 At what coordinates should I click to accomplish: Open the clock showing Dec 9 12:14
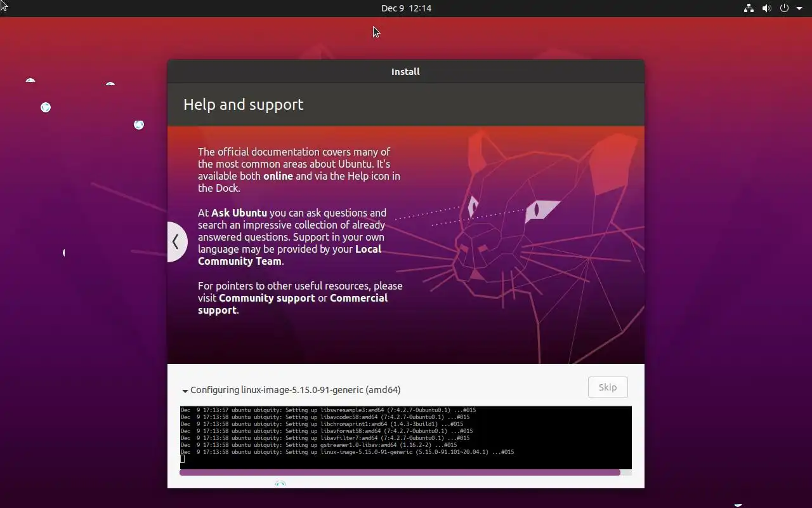click(406, 8)
